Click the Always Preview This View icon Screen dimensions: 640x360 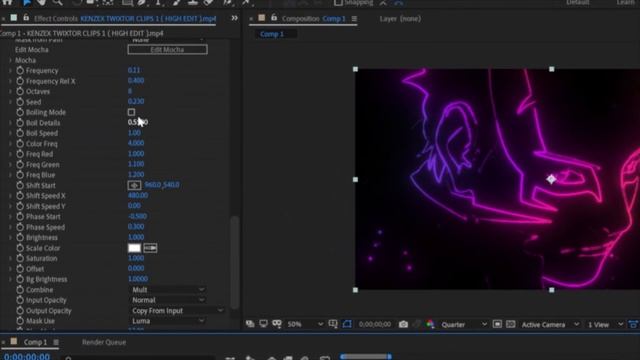pos(250,324)
